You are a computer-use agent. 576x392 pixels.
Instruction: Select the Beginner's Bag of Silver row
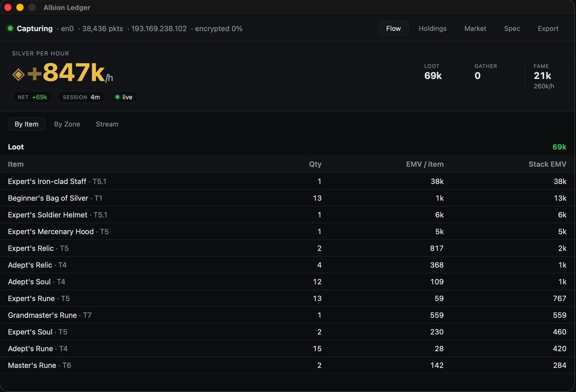287,198
